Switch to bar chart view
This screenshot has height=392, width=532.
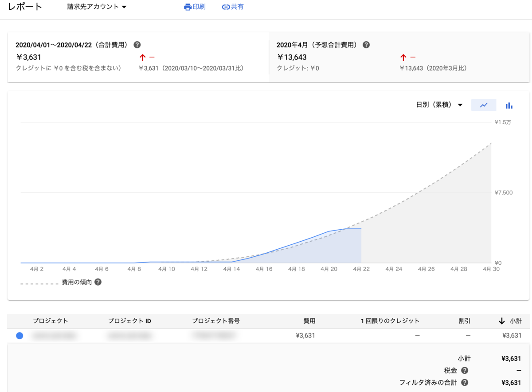509,106
